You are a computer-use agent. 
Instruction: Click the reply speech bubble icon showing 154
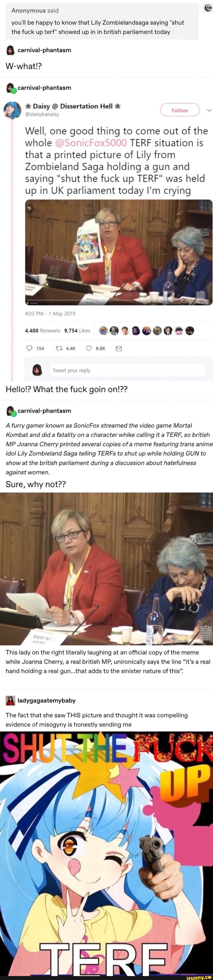(x=29, y=348)
